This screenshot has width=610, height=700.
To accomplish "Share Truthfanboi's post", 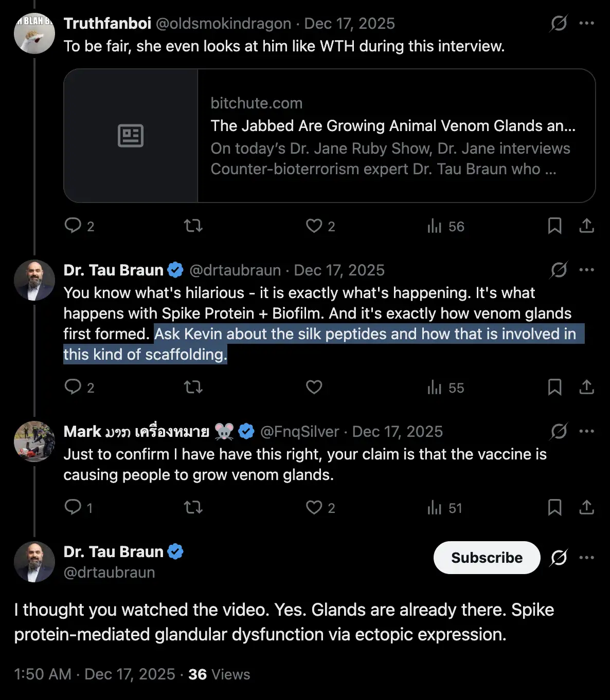I will [x=586, y=226].
